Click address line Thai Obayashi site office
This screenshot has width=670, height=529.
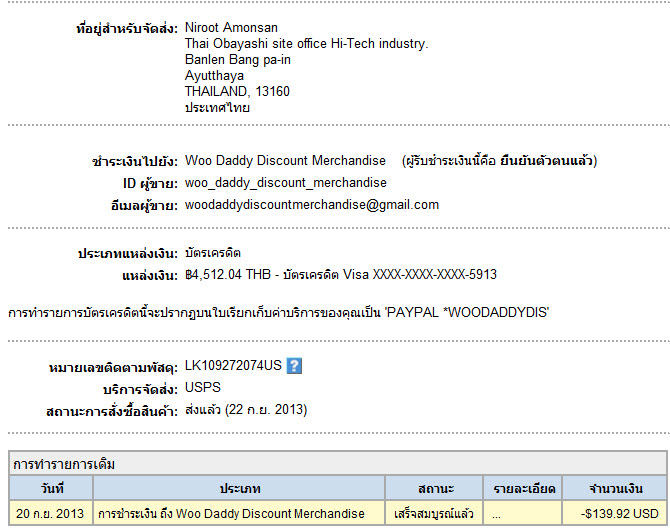coord(306,44)
